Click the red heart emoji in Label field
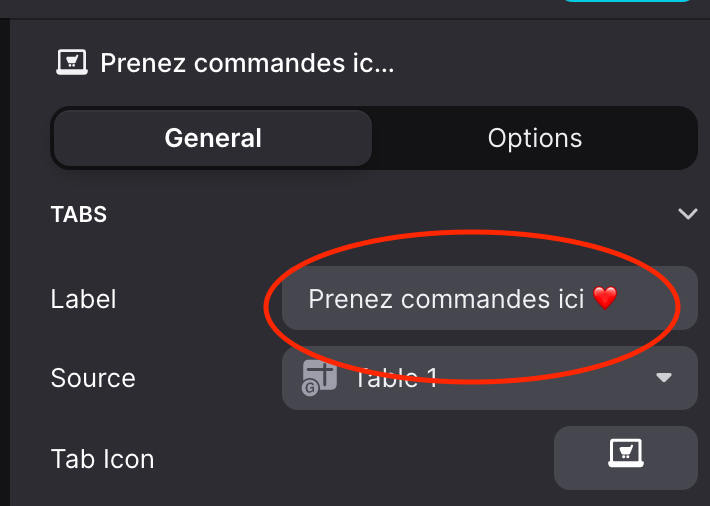 coord(605,298)
